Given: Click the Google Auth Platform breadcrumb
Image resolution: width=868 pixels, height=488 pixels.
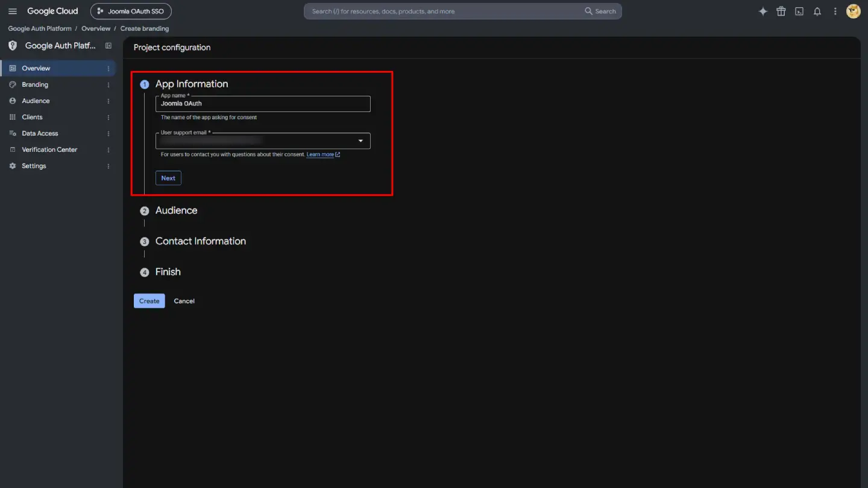Looking at the screenshot, I should pyautogui.click(x=40, y=29).
